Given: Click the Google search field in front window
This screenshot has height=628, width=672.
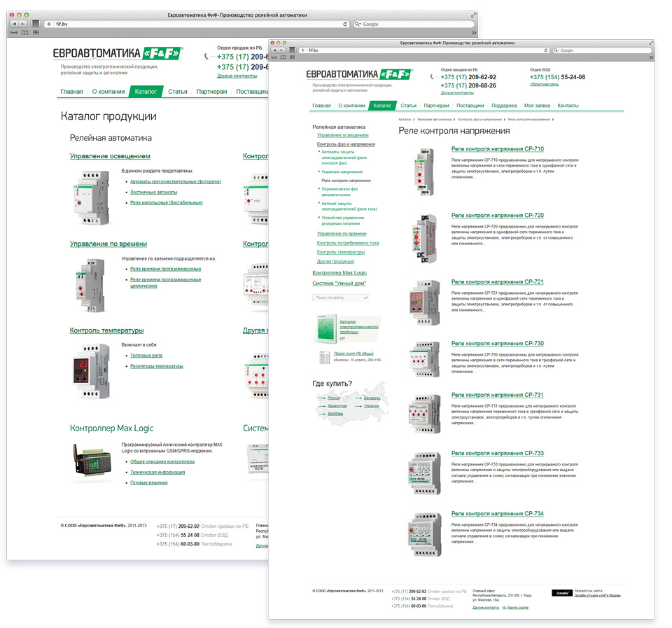Looking at the screenshot, I should click(602, 50).
